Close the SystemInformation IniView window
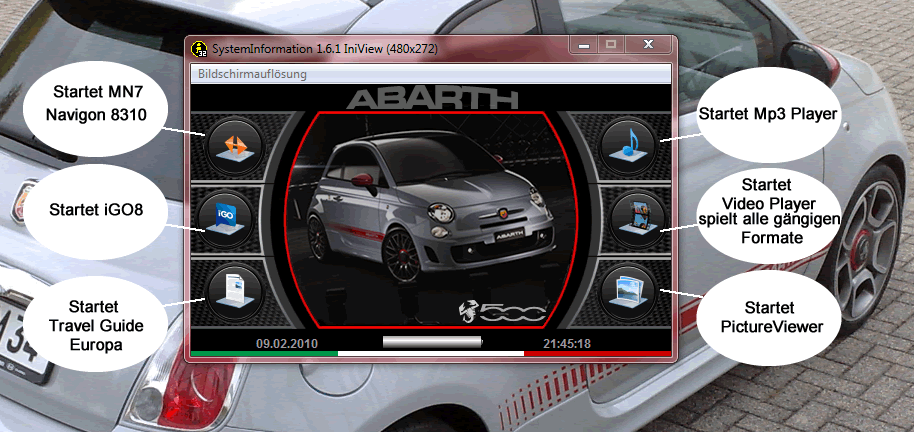Image resolution: width=914 pixels, height=432 pixels. (648, 45)
